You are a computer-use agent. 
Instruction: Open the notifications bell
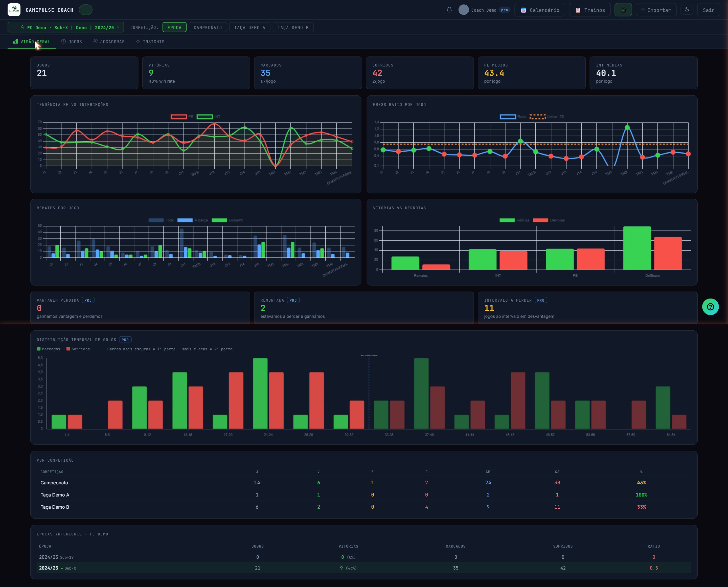click(x=449, y=10)
